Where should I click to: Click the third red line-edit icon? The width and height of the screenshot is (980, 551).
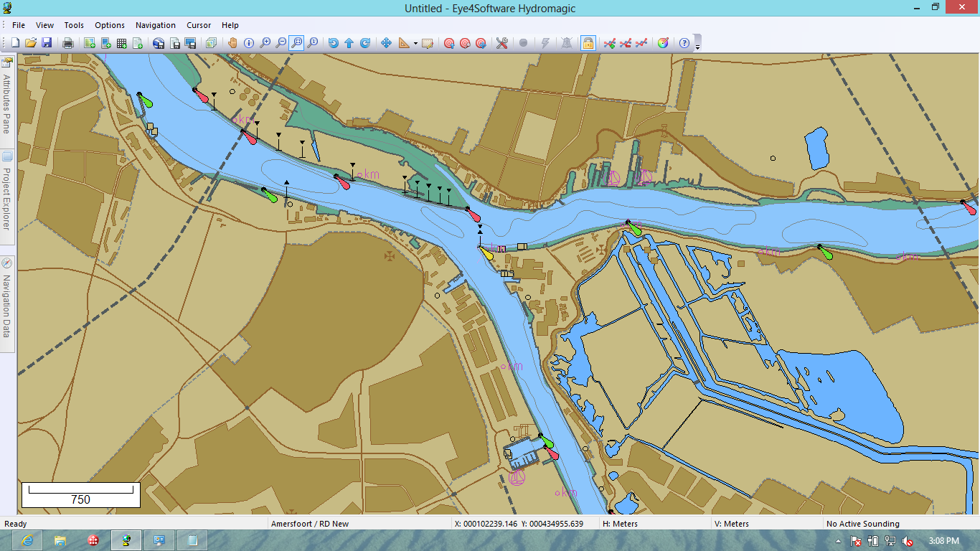(x=641, y=43)
